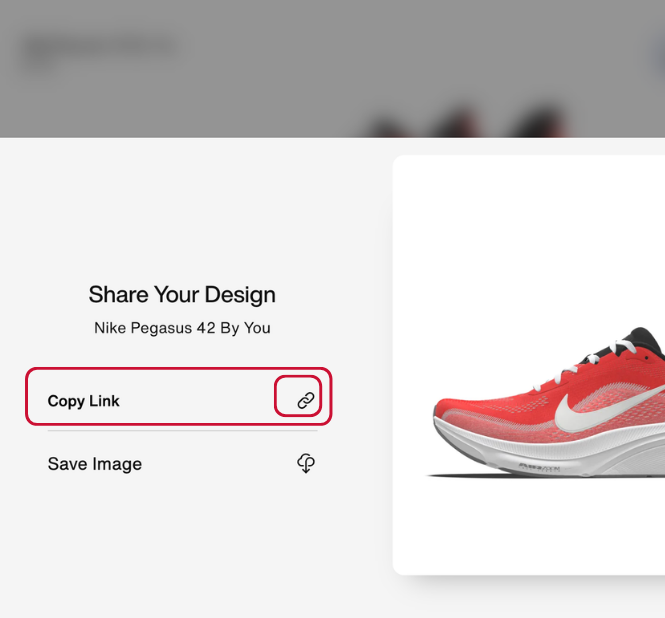Click the cloud download icon beside Save Image
Screen dimensions: 665x618
306,463
